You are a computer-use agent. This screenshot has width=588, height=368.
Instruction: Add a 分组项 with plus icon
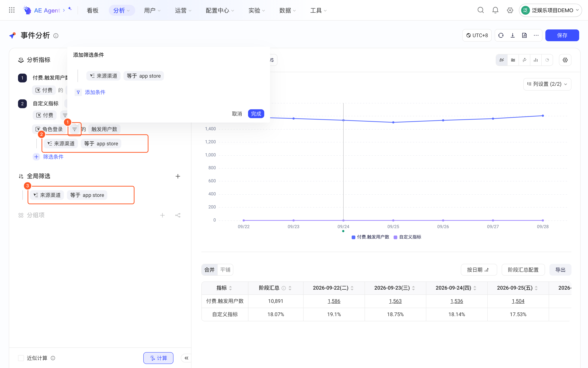coord(162,215)
